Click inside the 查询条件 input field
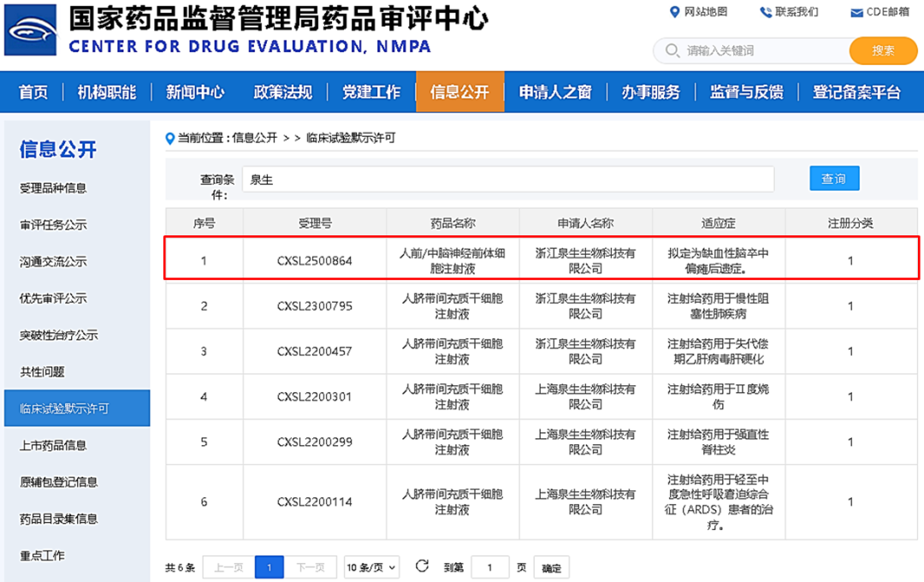This screenshot has height=582, width=924. pyautogui.click(x=508, y=180)
